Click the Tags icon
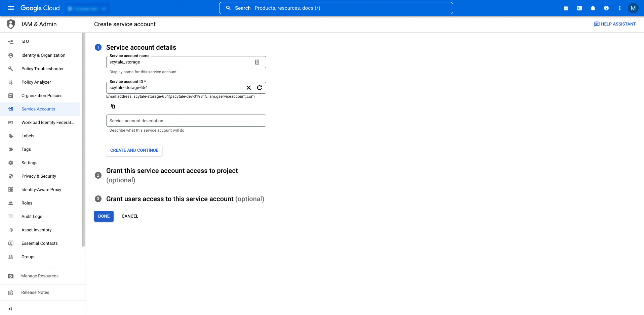Viewport: 644px width, 315px height. coord(11,149)
